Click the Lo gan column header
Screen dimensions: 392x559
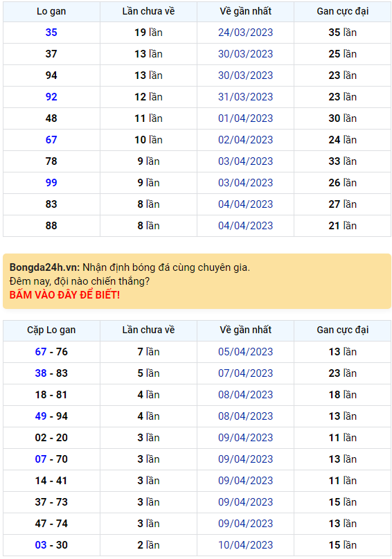coord(51,11)
